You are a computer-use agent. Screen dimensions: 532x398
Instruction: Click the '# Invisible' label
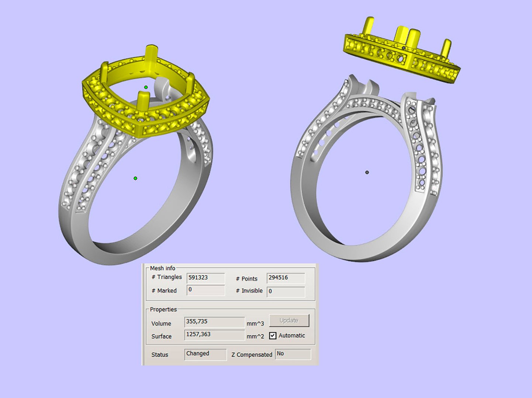[249, 291]
